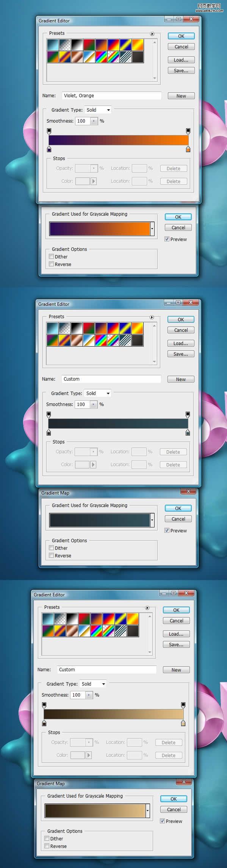227x868 pixels.
Task: Open Gradient Type dropdown in Violet, Orange editor
Action: pyautogui.click(x=98, y=110)
